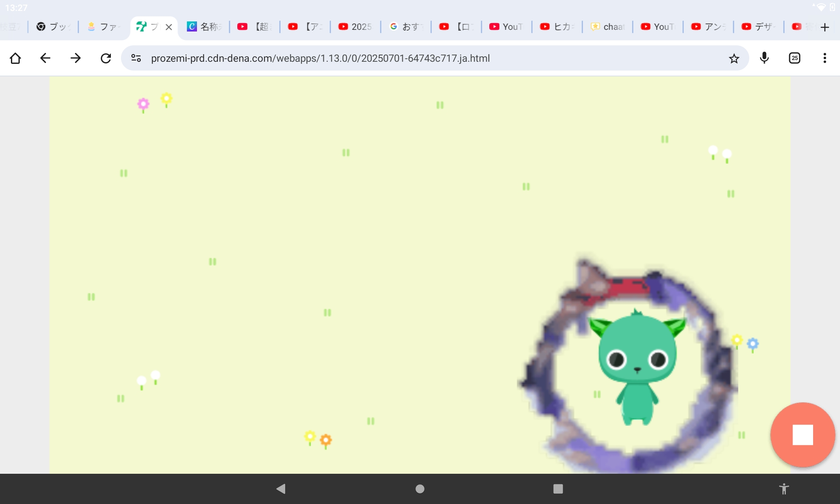
Task: Navigate forward in the browser
Action: 76,58
